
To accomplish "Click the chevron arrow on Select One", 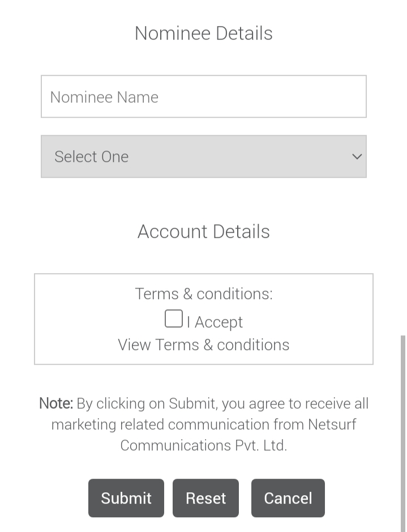I will [357, 156].
